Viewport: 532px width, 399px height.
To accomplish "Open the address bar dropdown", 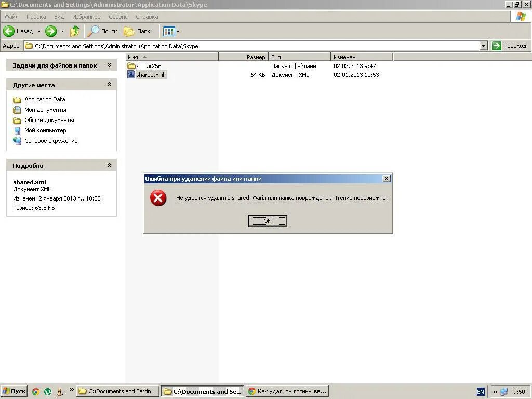I will 484,46.
